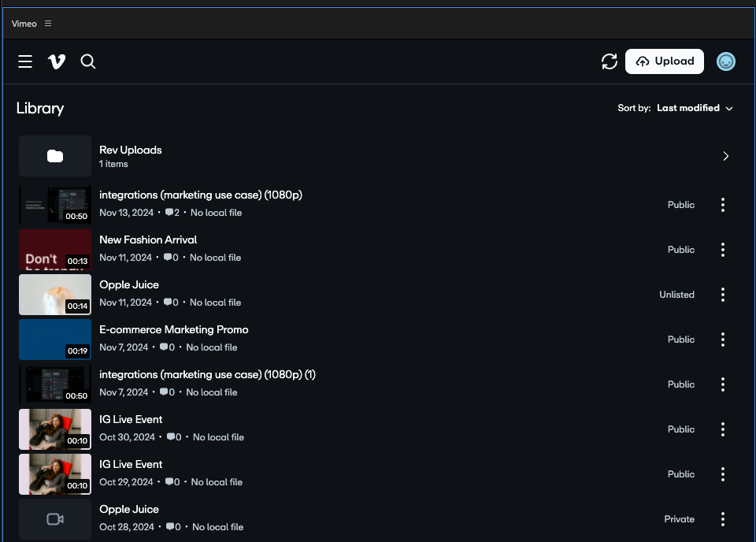Screen dimensions: 756x542
Task: Click the refresh sync icon
Action: (x=609, y=61)
